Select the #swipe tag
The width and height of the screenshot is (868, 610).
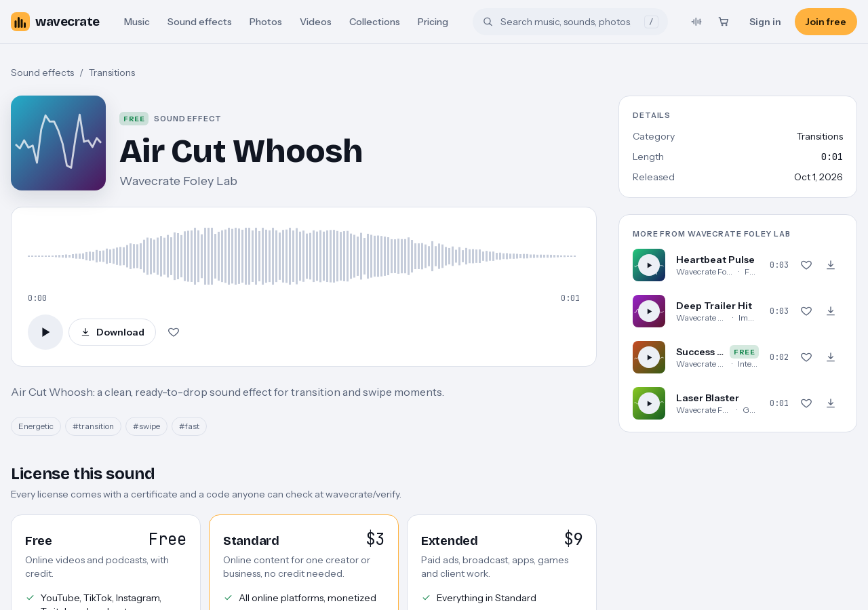[146, 426]
